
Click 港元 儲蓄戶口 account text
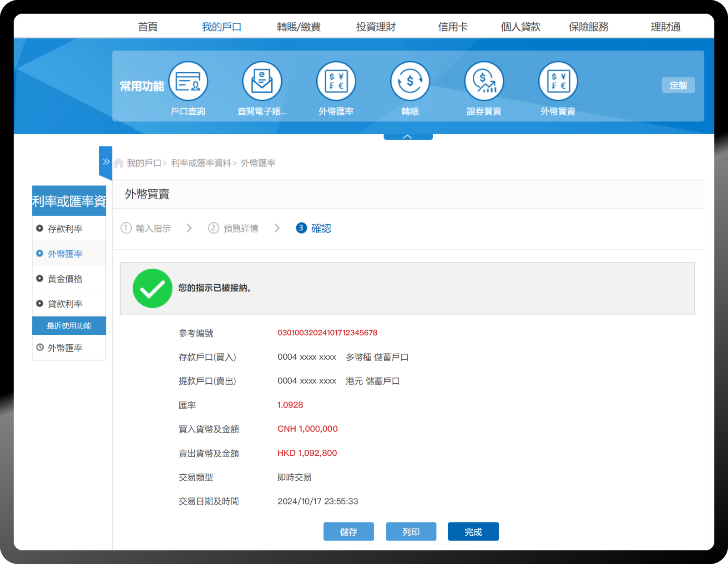(373, 381)
